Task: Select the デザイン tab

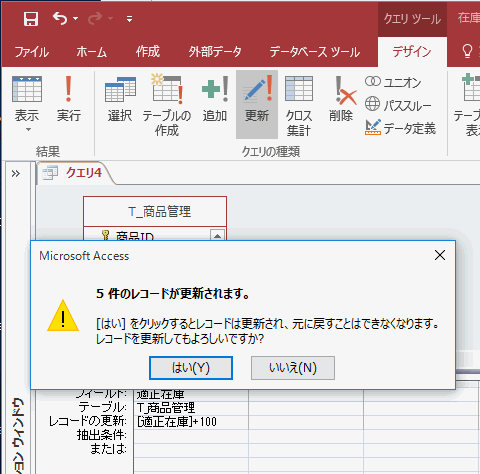Action: [412, 52]
